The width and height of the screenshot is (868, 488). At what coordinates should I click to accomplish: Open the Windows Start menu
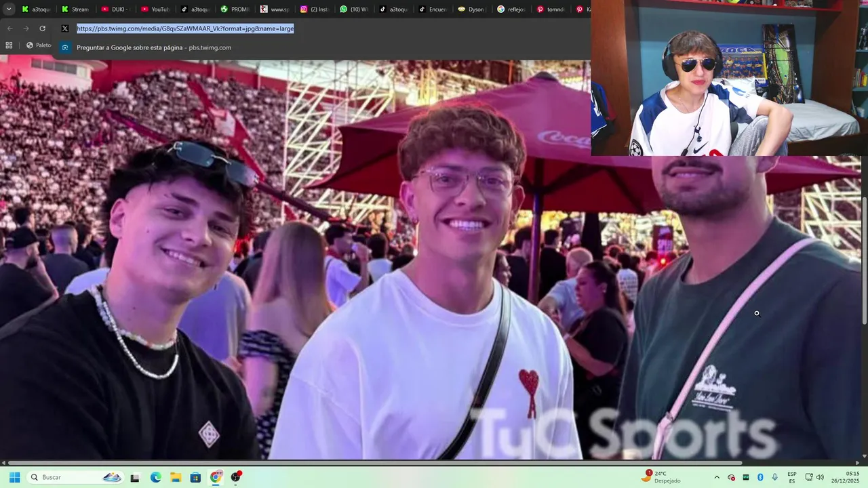(x=14, y=477)
